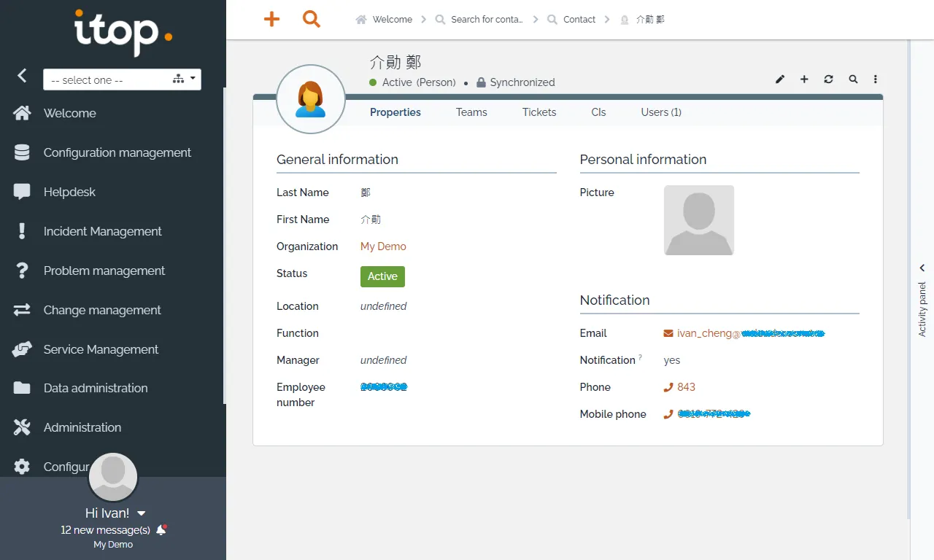Switch to the Teams tab
The width and height of the screenshot is (934, 560).
pyautogui.click(x=471, y=112)
